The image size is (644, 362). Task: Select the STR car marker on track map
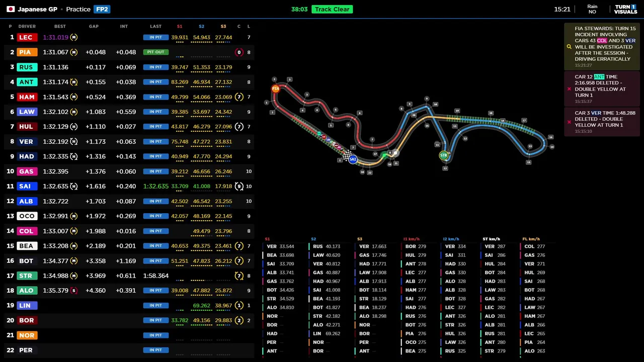[x=443, y=156]
